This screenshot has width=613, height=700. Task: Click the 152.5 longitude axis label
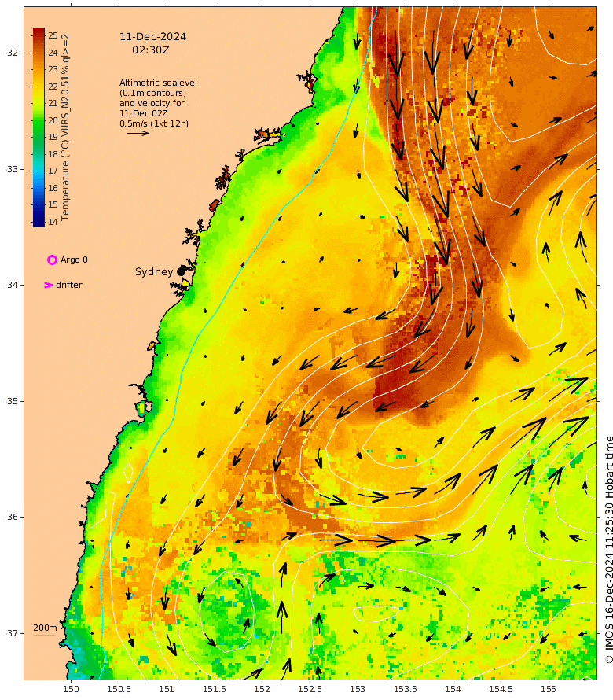click(310, 689)
